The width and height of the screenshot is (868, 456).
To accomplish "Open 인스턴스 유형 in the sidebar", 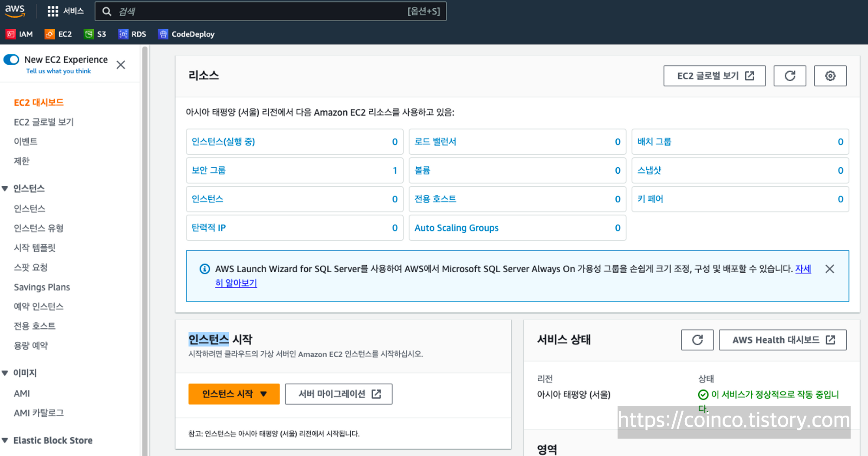I will click(x=39, y=228).
